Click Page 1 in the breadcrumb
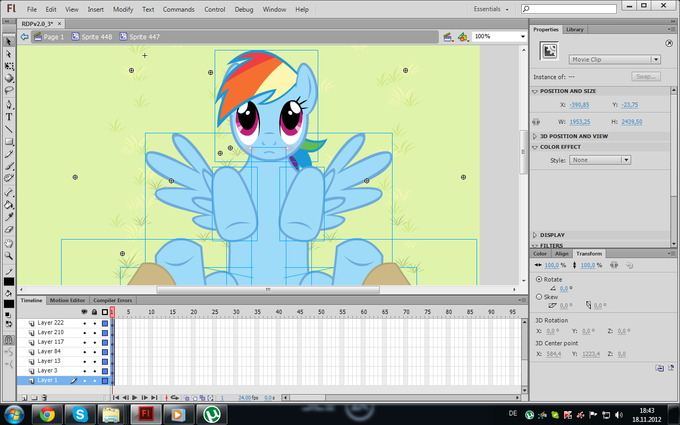This screenshot has height=425, width=680. click(x=49, y=37)
